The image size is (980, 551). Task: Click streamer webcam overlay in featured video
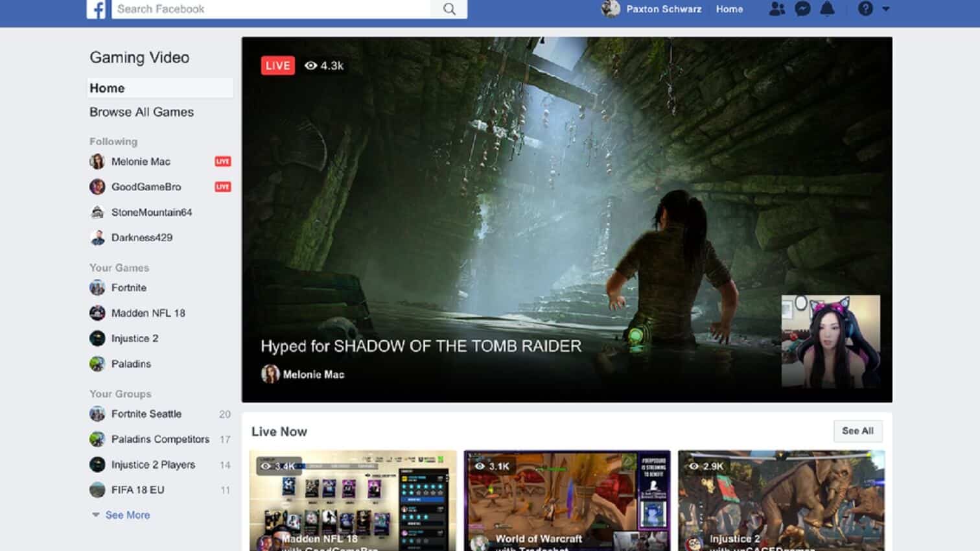click(x=831, y=342)
